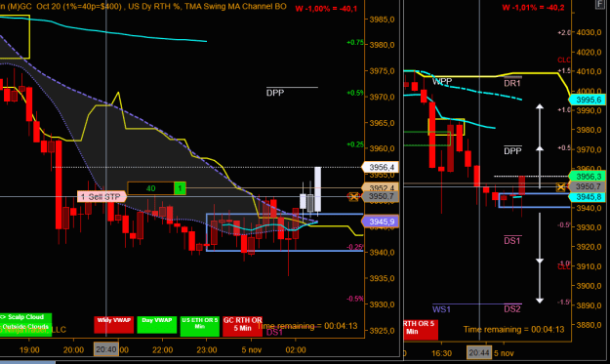
Task: Click the 16:30 time label on the right chart
Action: pos(441,353)
